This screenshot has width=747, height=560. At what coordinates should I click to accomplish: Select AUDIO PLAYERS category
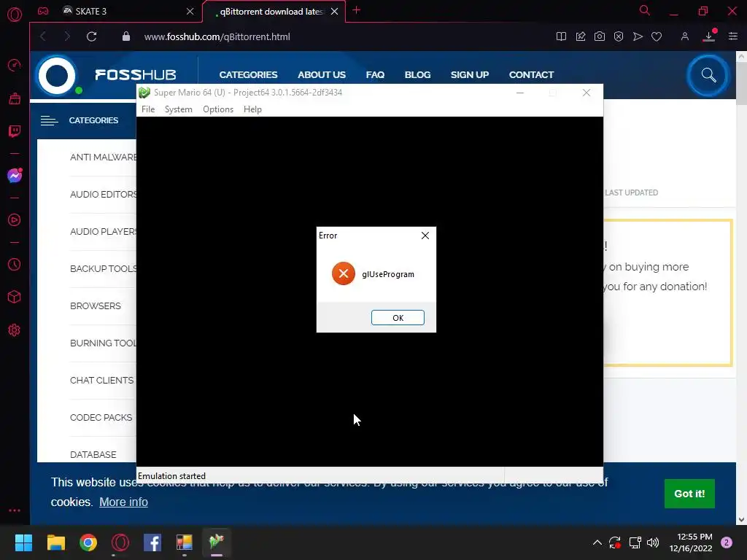tap(103, 231)
